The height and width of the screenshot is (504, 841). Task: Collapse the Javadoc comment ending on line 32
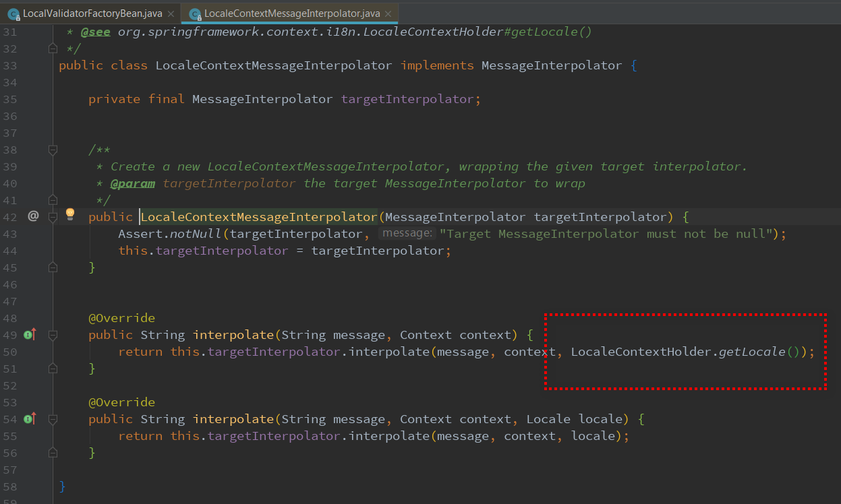coord(53,49)
